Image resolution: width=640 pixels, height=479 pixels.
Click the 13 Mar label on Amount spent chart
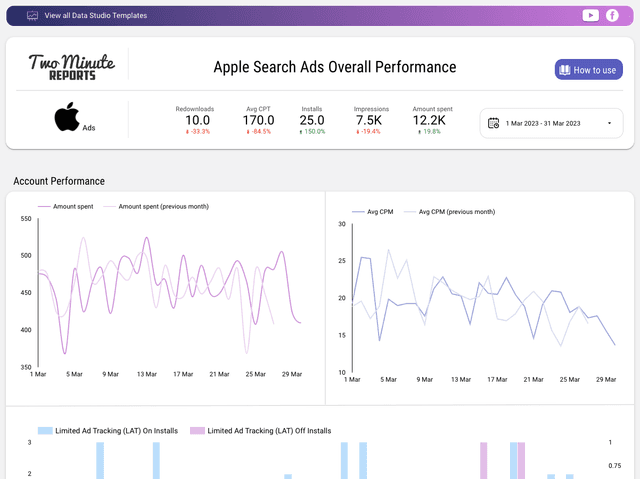click(x=147, y=374)
